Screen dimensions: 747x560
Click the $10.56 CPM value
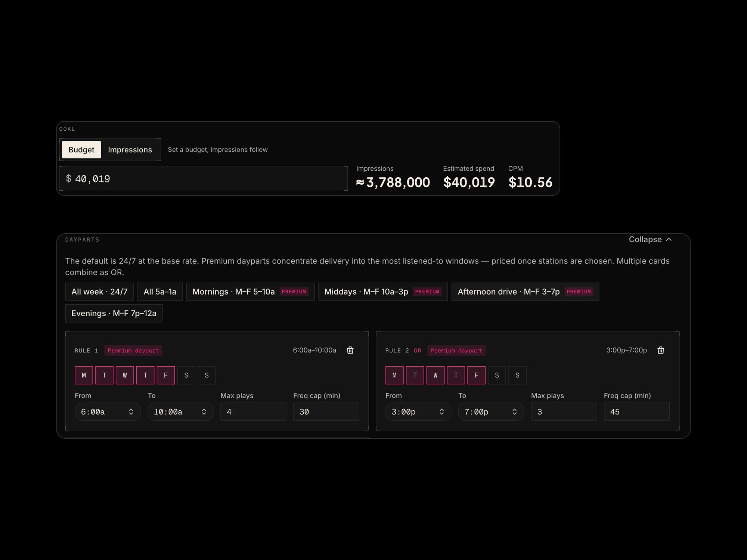coord(530,182)
